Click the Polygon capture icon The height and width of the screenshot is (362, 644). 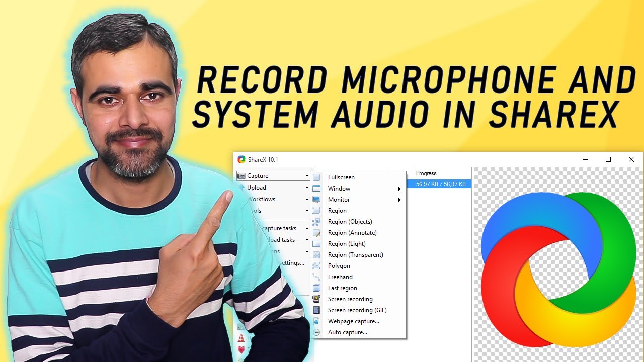tap(316, 266)
